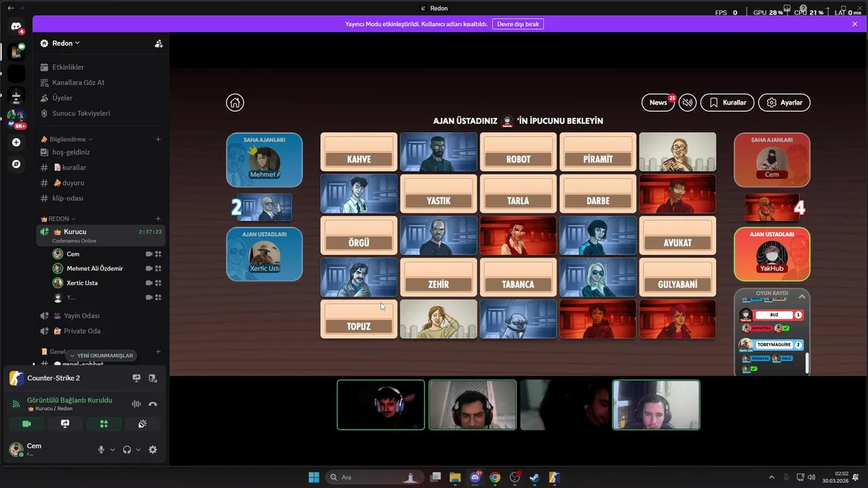Invite people to the Redon server
868x488 pixels.
[x=159, y=43]
